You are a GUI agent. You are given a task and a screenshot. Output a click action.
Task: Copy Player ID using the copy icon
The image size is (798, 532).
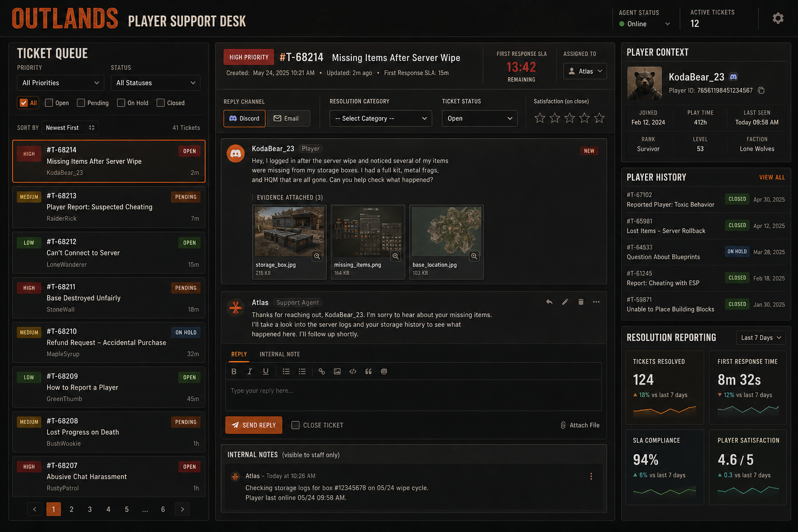click(761, 90)
